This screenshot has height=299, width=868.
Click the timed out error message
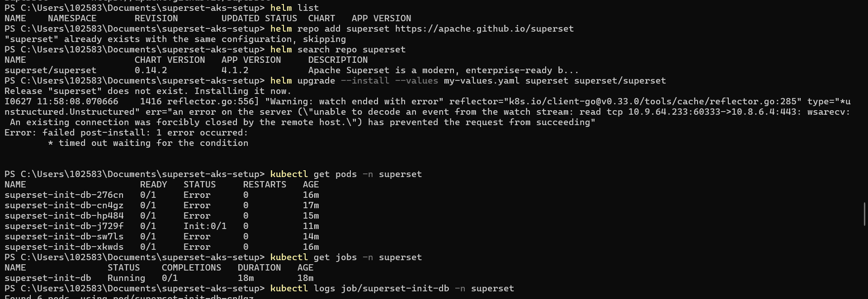[x=153, y=143]
